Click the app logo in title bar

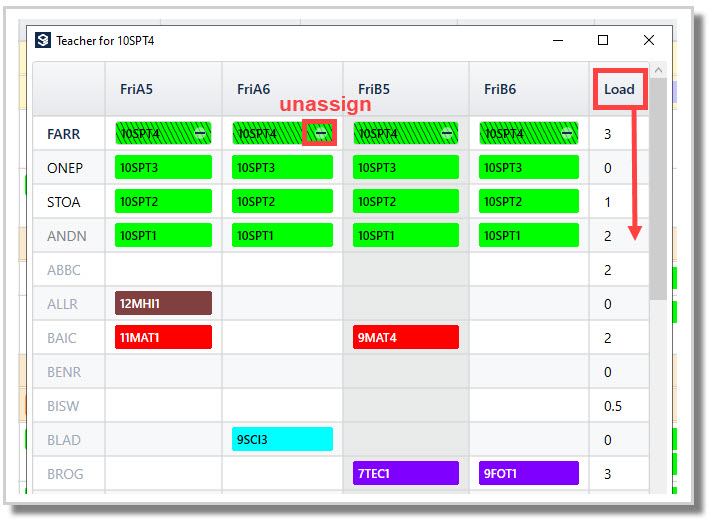click(43, 40)
